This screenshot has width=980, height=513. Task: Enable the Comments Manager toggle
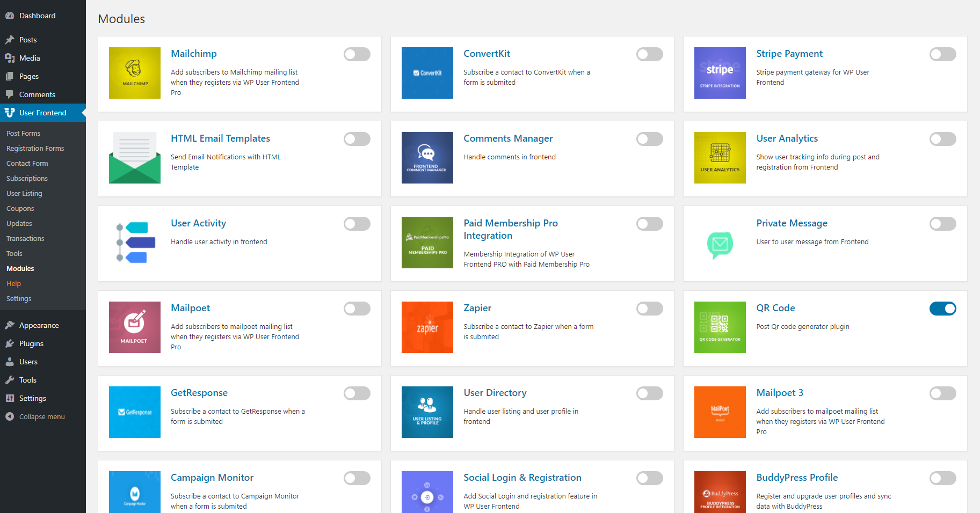[650, 139]
